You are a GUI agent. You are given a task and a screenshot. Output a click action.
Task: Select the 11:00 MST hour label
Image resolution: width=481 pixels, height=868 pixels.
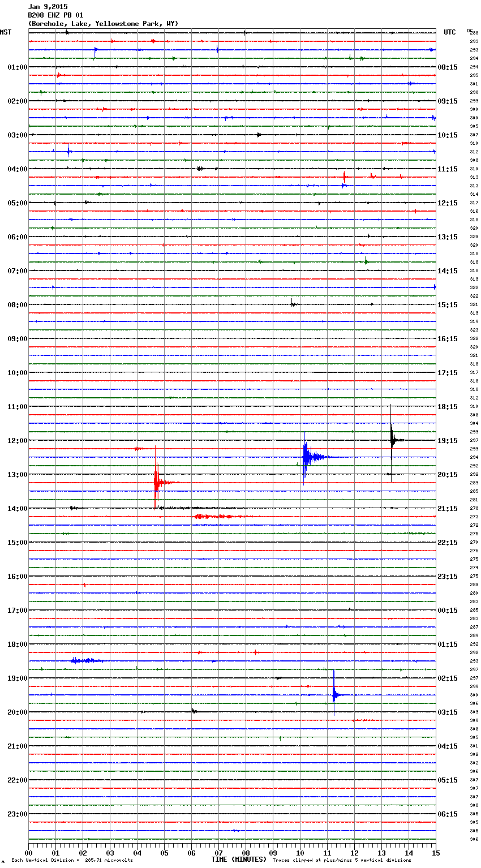tap(18, 407)
